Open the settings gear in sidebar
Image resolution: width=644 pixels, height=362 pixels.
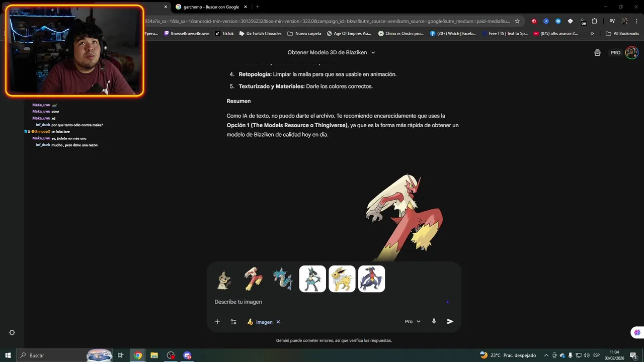(12, 332)
